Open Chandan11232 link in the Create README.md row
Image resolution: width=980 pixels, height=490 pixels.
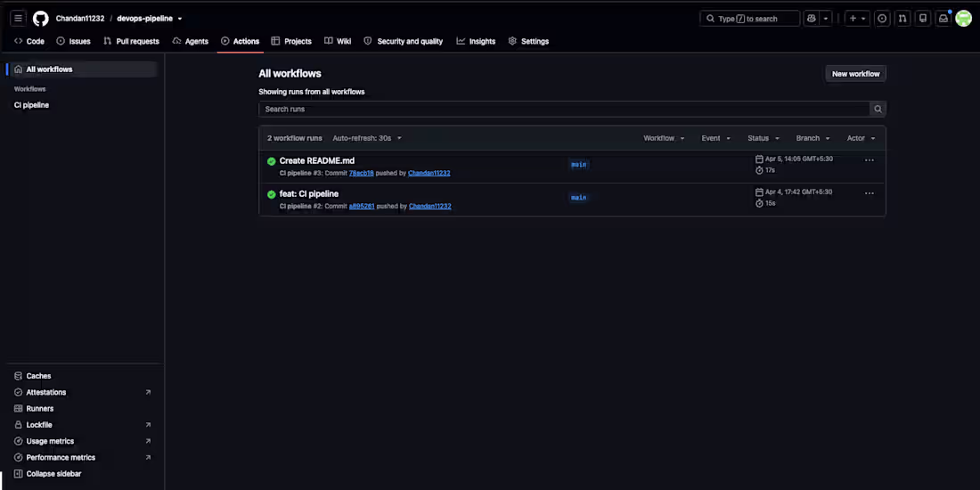click(429, 173)
